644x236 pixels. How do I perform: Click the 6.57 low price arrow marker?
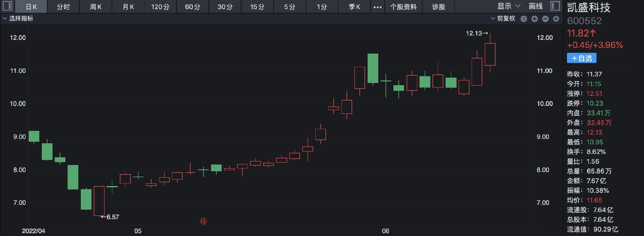pos(110,217)
